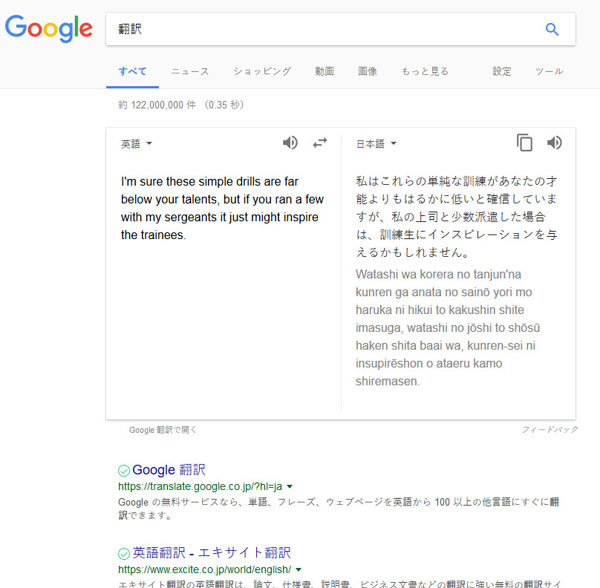Swap translation languages with arrows icon
600x588 pixels.
coord(320,143)
